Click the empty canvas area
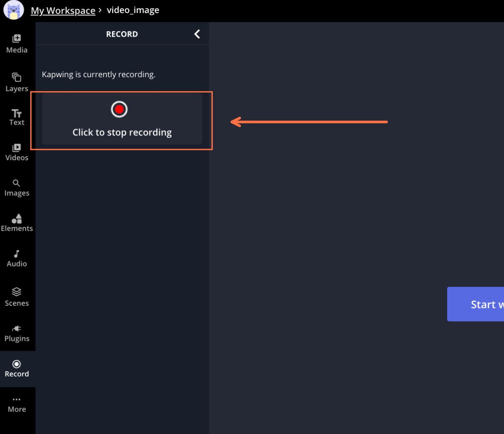 (x=327, y=204)
